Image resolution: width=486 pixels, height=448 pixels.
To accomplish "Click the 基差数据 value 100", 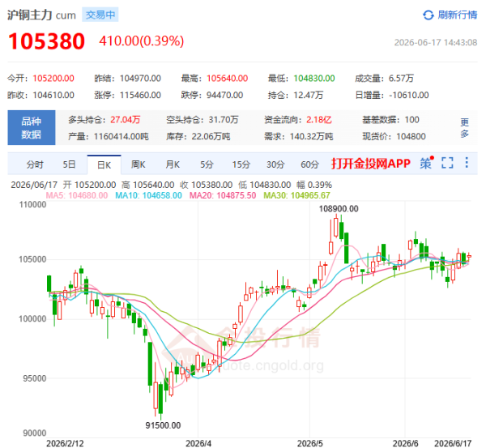I will click(x=412, y=120).
